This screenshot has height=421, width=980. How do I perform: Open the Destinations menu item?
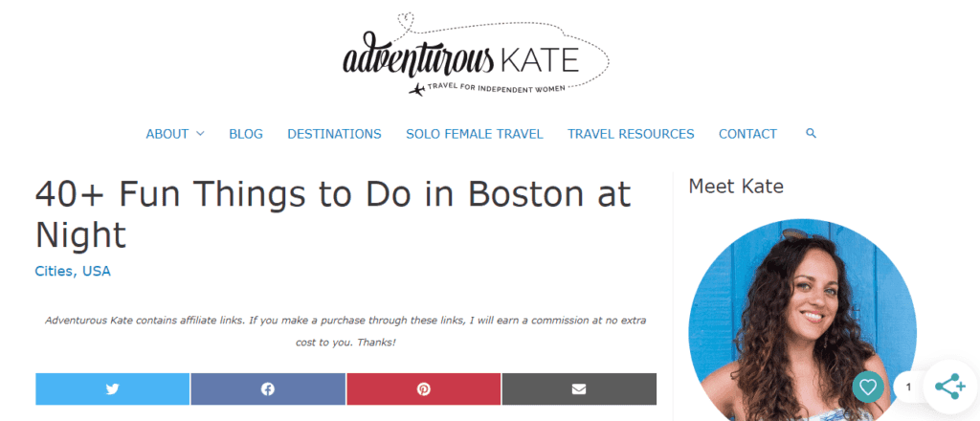pos(334,134)
